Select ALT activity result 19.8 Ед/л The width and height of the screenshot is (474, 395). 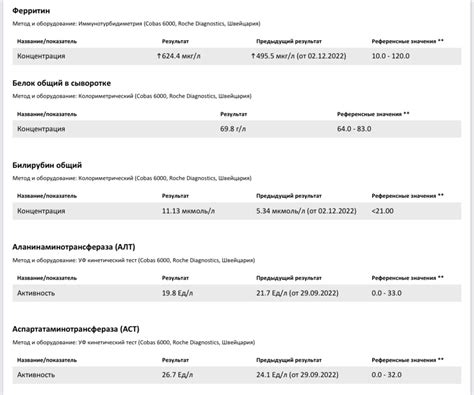coord(177,293)
